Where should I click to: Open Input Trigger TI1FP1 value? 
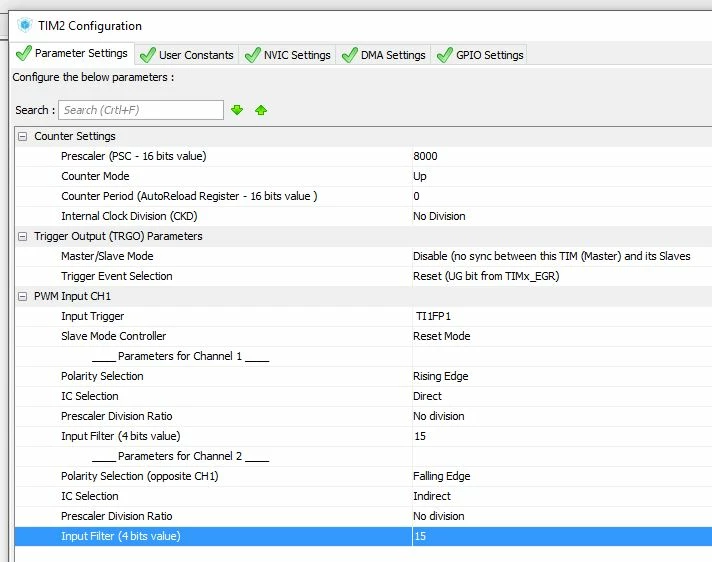pyautogui.click(x=433, y=316)
